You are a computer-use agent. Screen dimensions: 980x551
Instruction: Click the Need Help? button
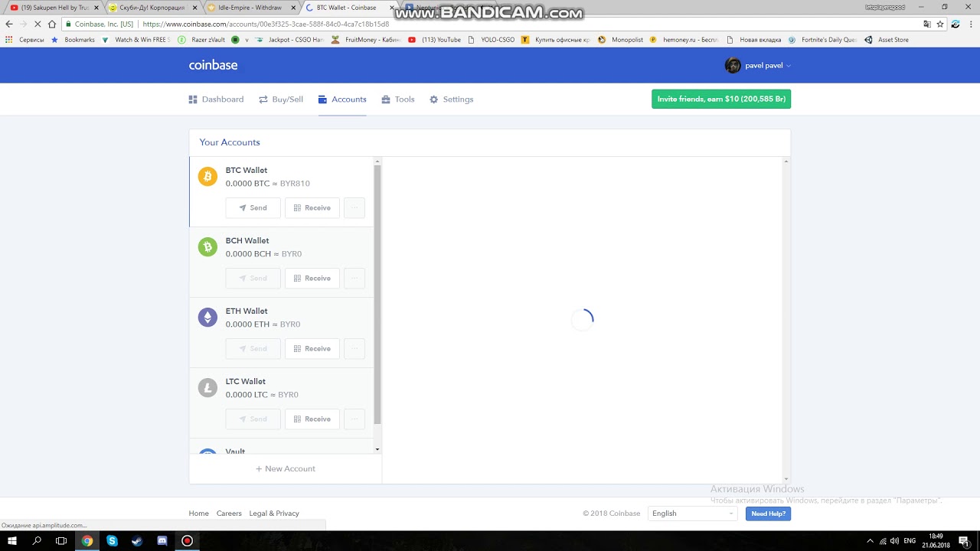point(768,514)
